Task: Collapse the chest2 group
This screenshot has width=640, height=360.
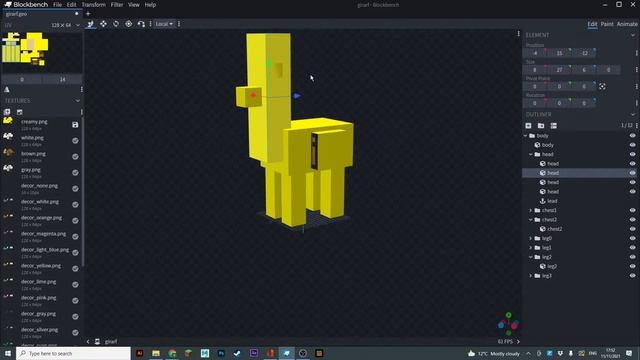Action: [531, 220]
